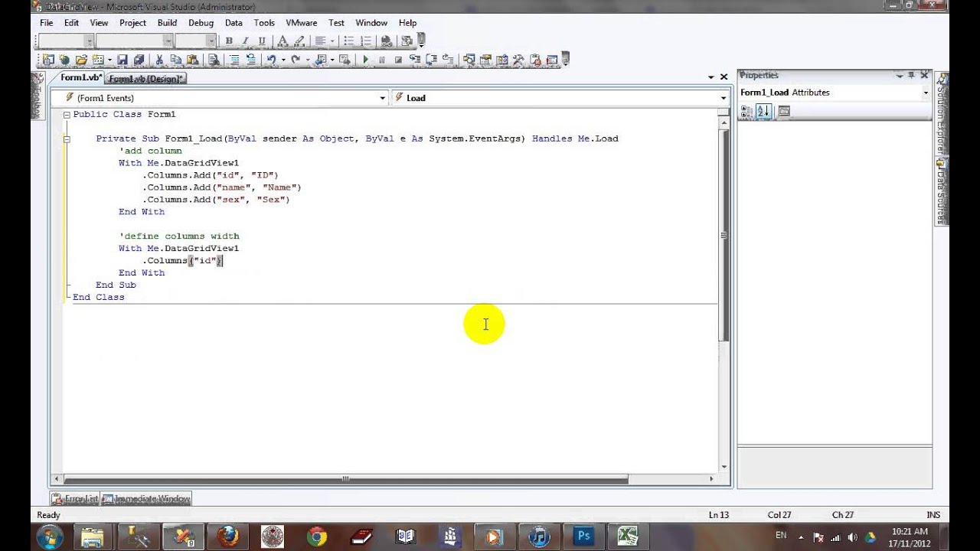
Task: Open Photoshop from the Windows taskbar
Action: [x=583, y=536]
